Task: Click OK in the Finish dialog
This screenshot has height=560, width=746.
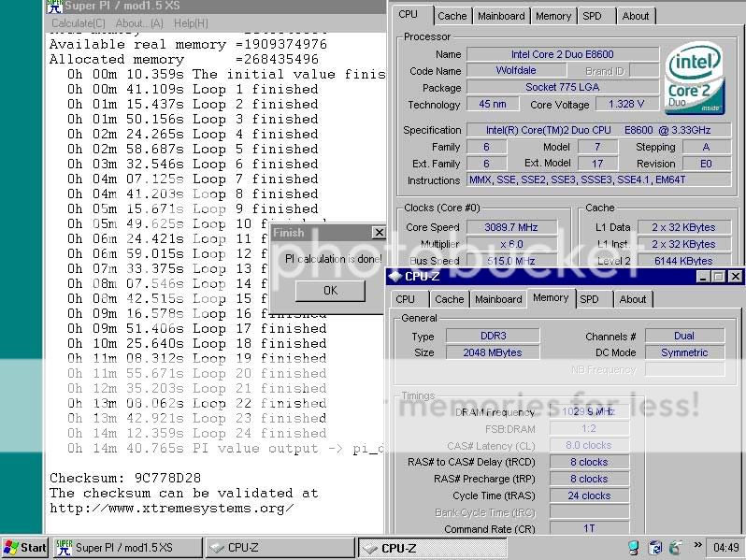Action: tap(331, 291)
